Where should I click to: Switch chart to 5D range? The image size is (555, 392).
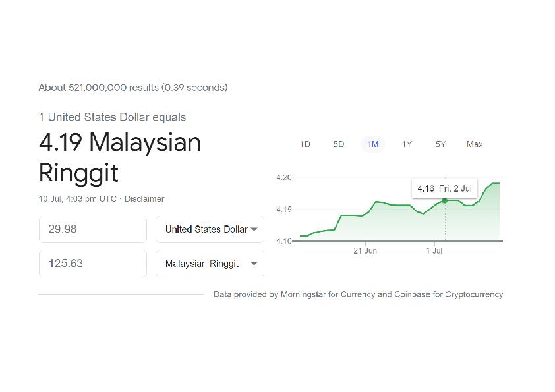coord(339,144)
